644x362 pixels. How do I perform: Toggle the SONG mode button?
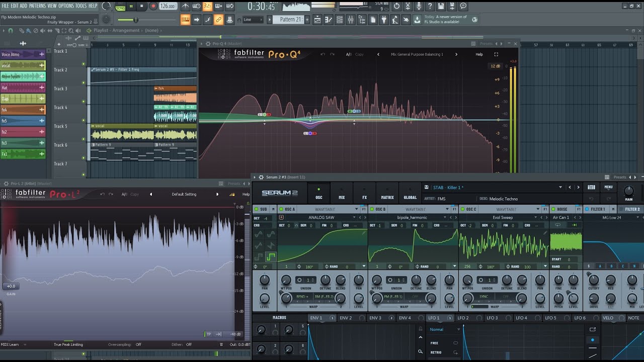(x=120, y=8)
